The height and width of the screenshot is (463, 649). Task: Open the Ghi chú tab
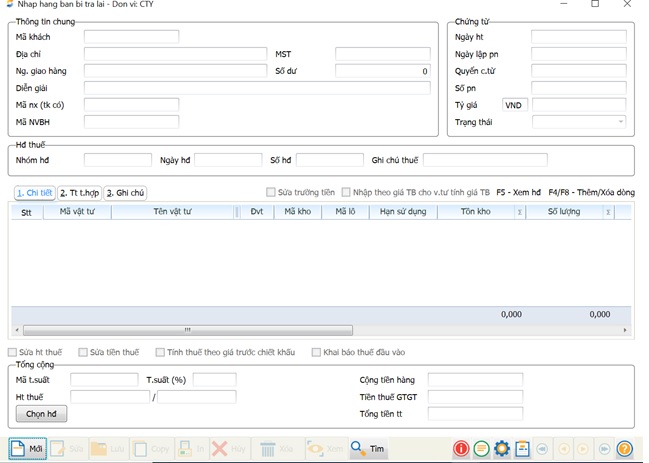[126, 193]
